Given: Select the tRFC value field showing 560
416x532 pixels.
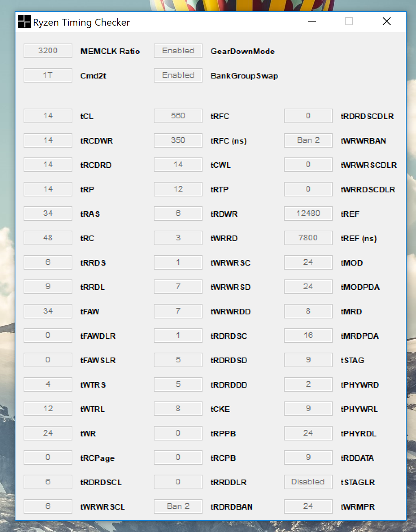Looking at the screenshot, I should [x=178, y=116].
